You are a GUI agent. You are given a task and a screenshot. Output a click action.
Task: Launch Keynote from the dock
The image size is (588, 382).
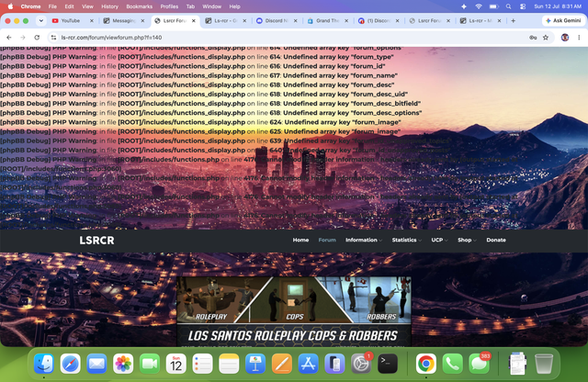click(255, 364)
